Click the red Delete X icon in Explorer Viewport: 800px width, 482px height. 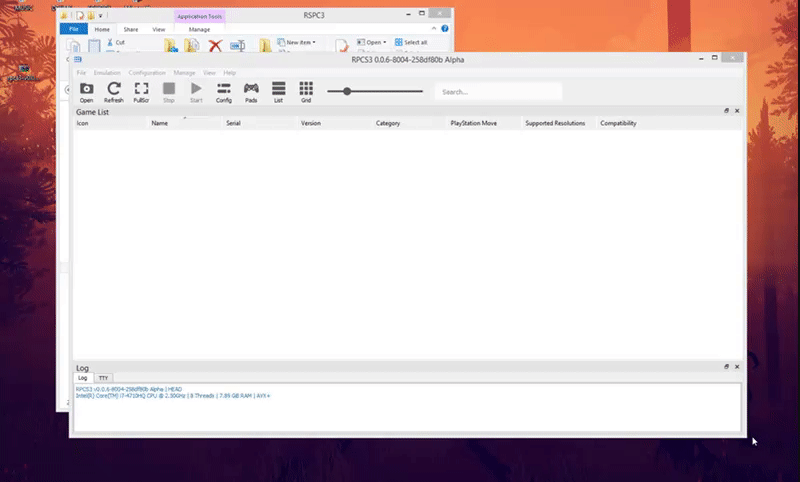point(215,45)
